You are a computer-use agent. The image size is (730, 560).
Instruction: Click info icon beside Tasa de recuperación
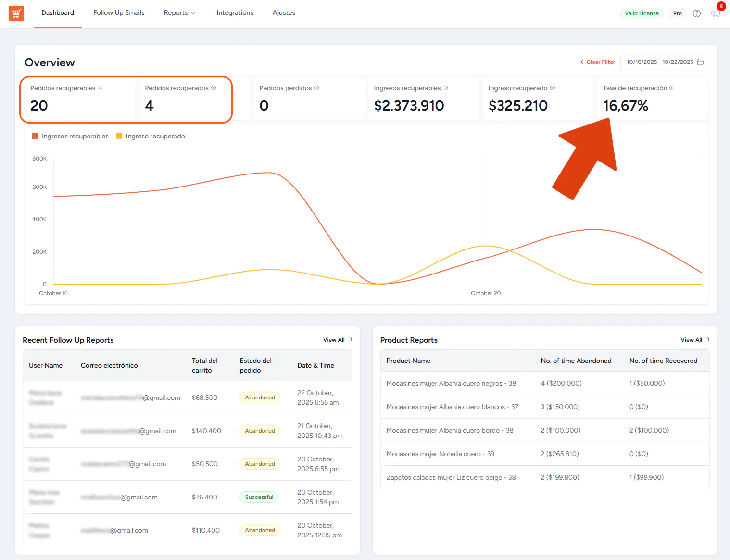[672, 88]
